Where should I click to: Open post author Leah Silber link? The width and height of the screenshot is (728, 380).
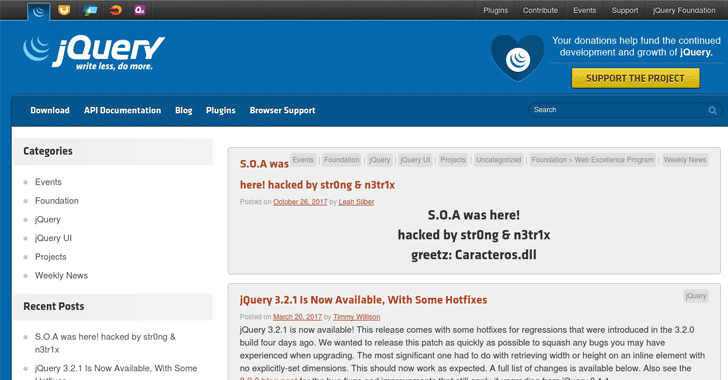click(356, 202)
